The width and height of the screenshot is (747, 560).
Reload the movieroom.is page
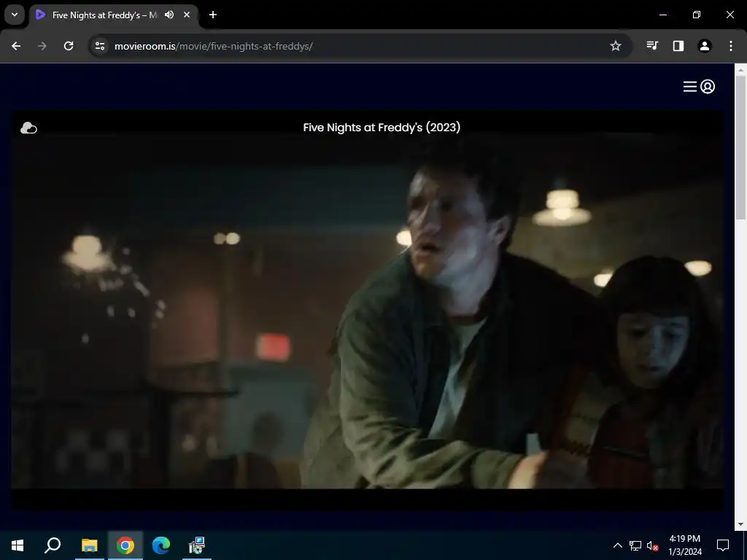pyautogui.click(x=69, y=46)
